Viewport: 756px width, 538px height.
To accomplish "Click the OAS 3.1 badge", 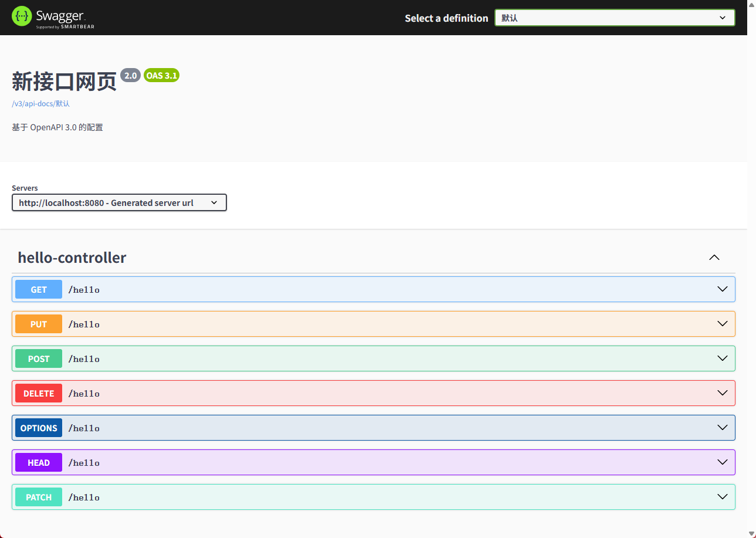I will click(161, 76).
